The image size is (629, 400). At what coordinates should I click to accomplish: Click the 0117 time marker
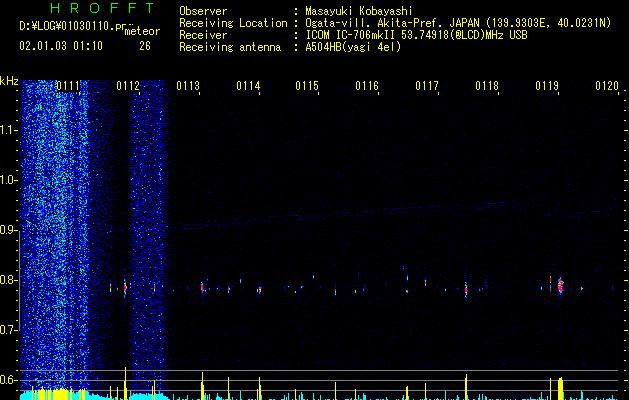point(427,86)
